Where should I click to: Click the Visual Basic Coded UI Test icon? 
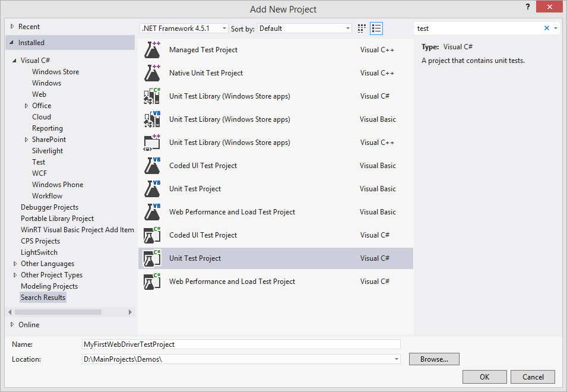click(152, 166)
